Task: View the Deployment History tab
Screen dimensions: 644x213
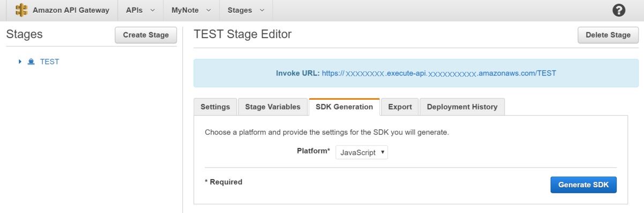Action: [462, 107]
